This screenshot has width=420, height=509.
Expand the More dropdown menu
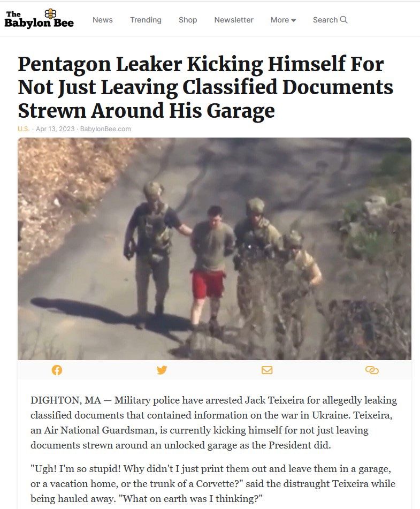coord(283,20)
